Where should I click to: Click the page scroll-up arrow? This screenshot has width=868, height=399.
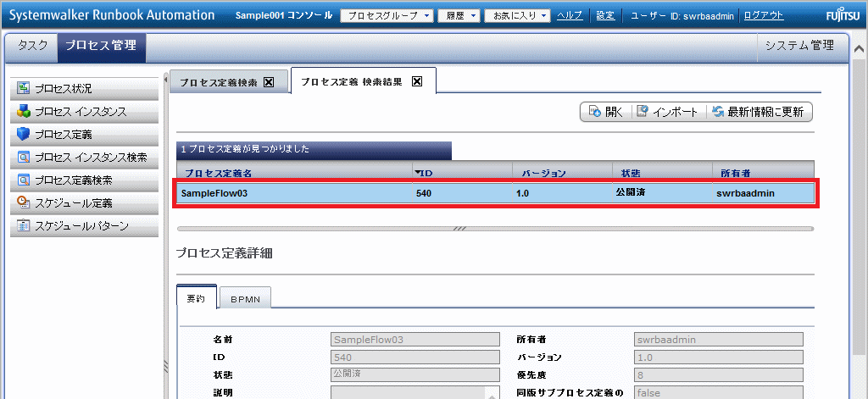click(860, 48)
